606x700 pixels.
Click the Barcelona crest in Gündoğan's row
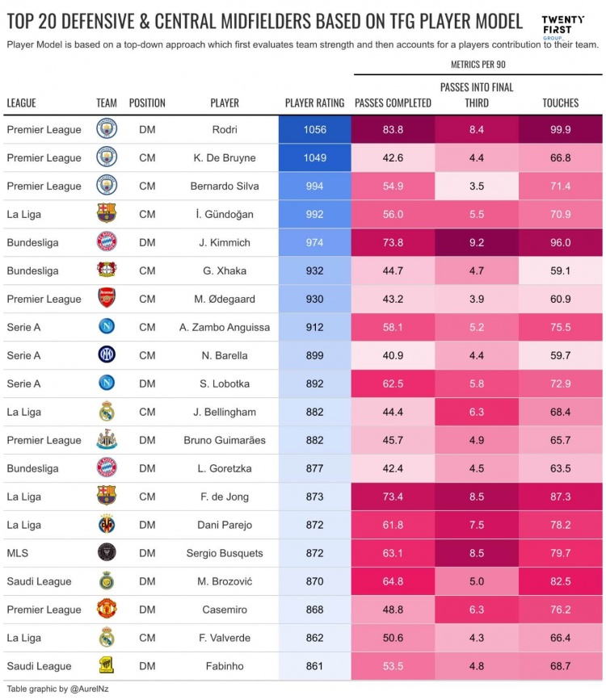107,214
